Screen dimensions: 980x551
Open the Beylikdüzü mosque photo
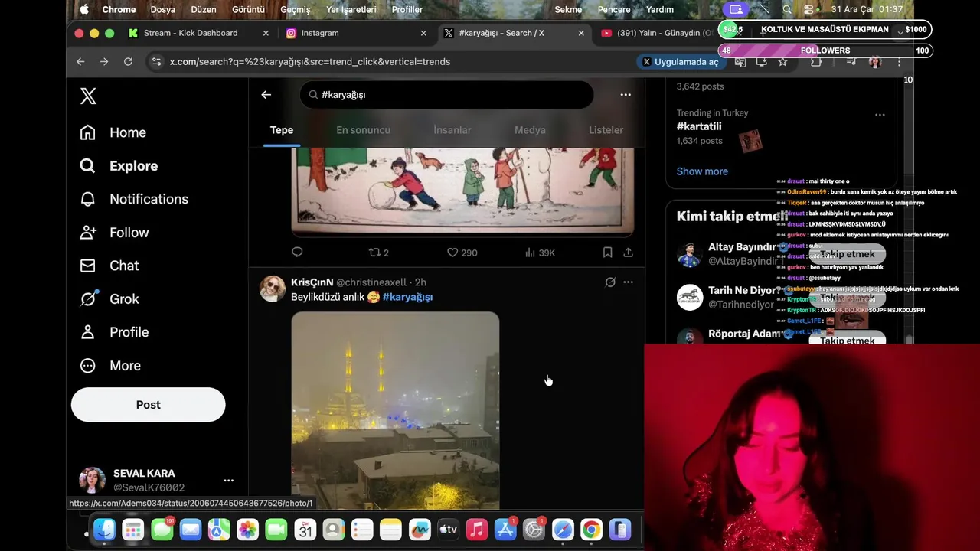[x=395, y=410]
